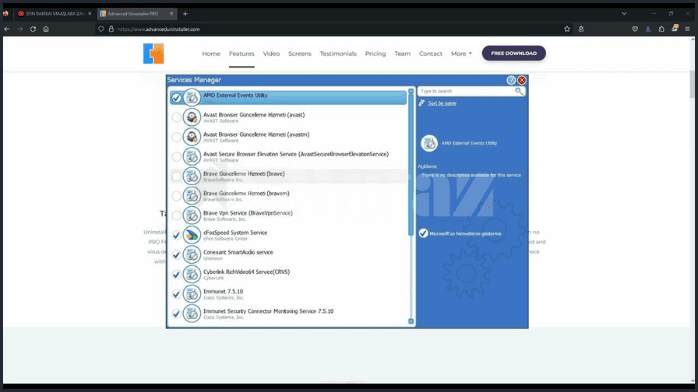Enable Avast Browser Güncelleme Hizmeti (avastm) checkbox
The height and width of the screenshot is (392, 698).
176,137
